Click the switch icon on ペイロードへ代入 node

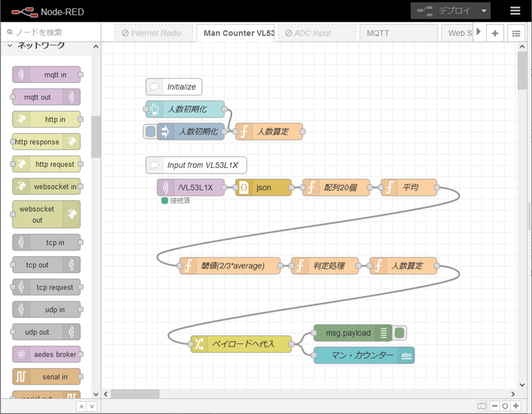[199, 344]
